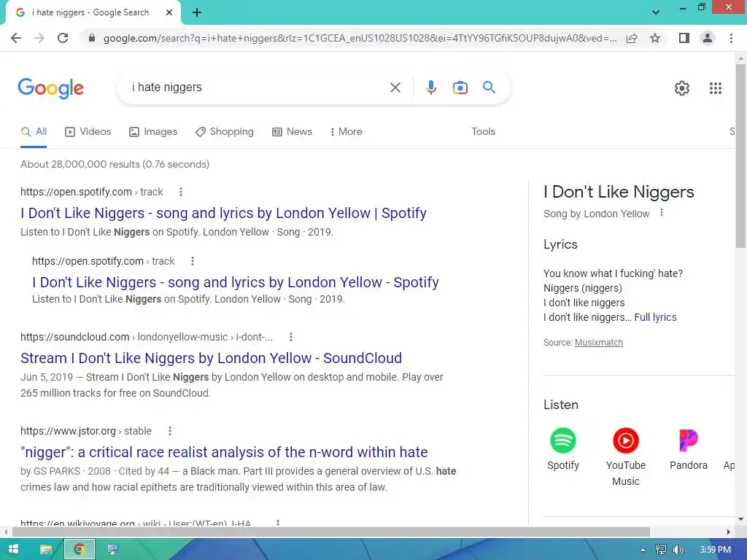Open options for jstor.org result
Viewport: 747px width, 560px height.
170,431
